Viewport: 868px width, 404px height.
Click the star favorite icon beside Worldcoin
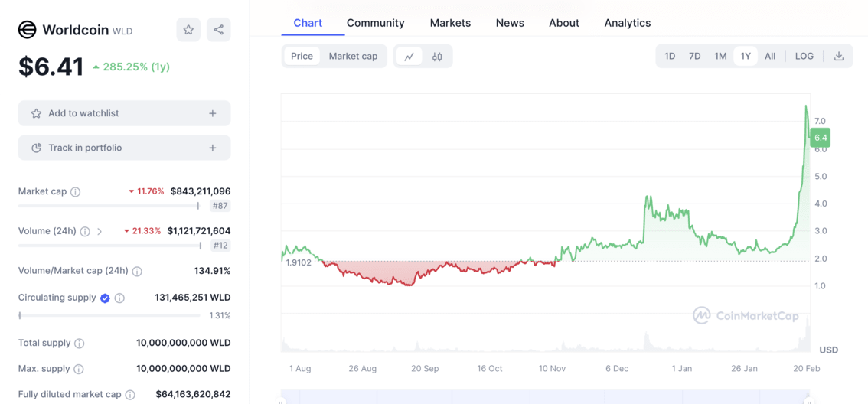click(188, 30)
